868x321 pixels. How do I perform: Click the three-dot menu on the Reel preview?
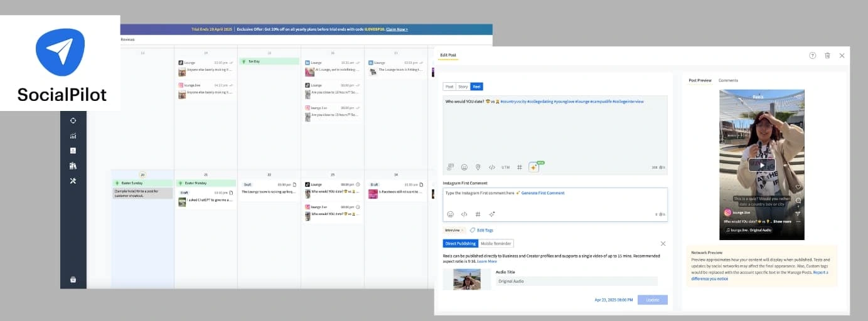point(798,221)
